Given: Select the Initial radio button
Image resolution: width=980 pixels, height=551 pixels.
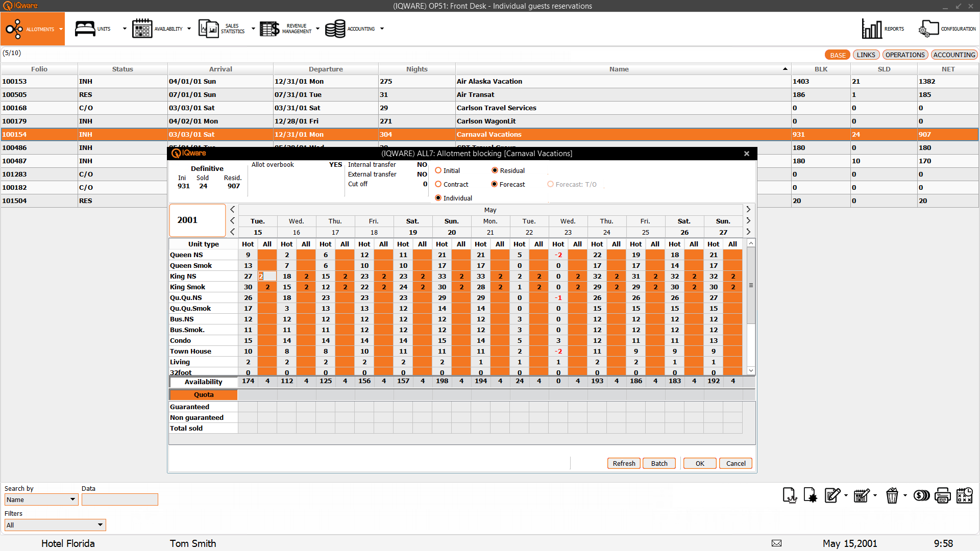Looking at the screenshot, I should 438,170.
